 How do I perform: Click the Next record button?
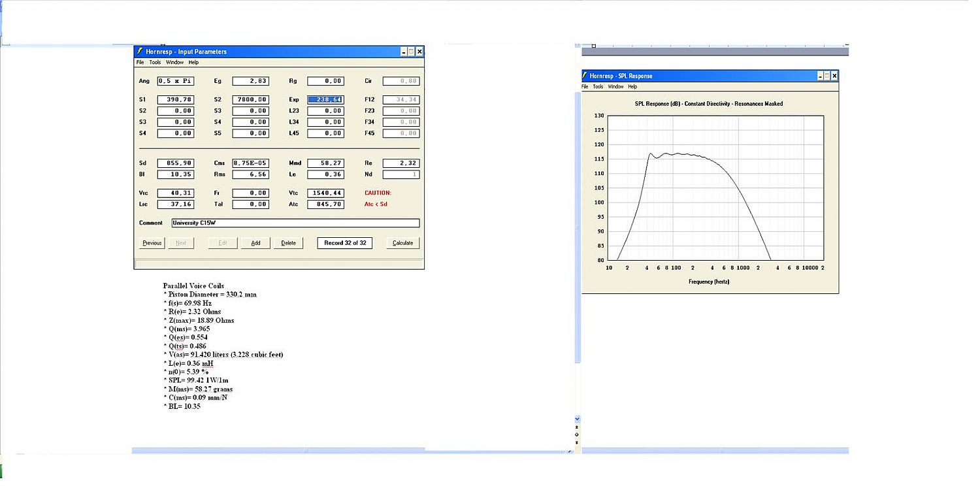[181, 243]
